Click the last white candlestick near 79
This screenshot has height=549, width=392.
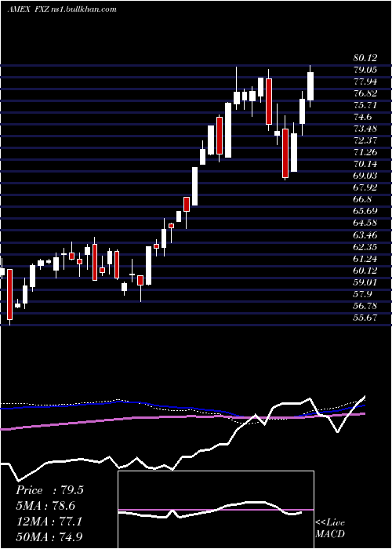310,86
